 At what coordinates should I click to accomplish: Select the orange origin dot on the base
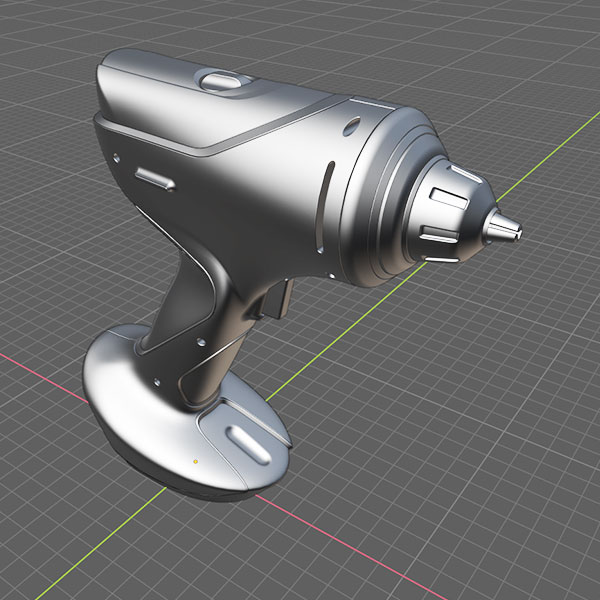click(x=195, y=462)
